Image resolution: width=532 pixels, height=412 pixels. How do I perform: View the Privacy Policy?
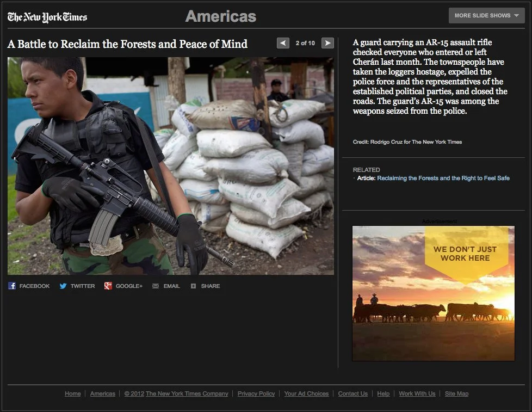click(x=256, y=393)
